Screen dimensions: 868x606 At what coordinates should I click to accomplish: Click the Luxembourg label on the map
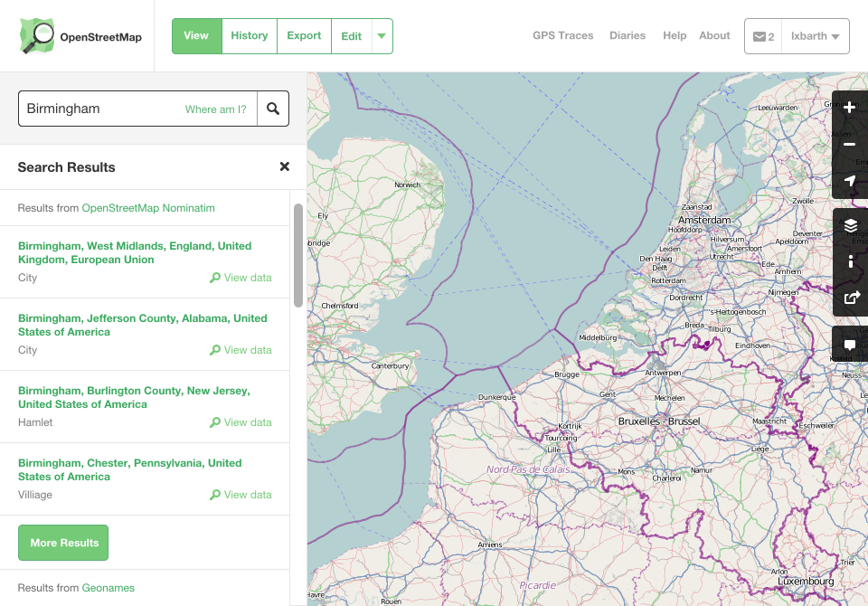click(x=806, y=581)
